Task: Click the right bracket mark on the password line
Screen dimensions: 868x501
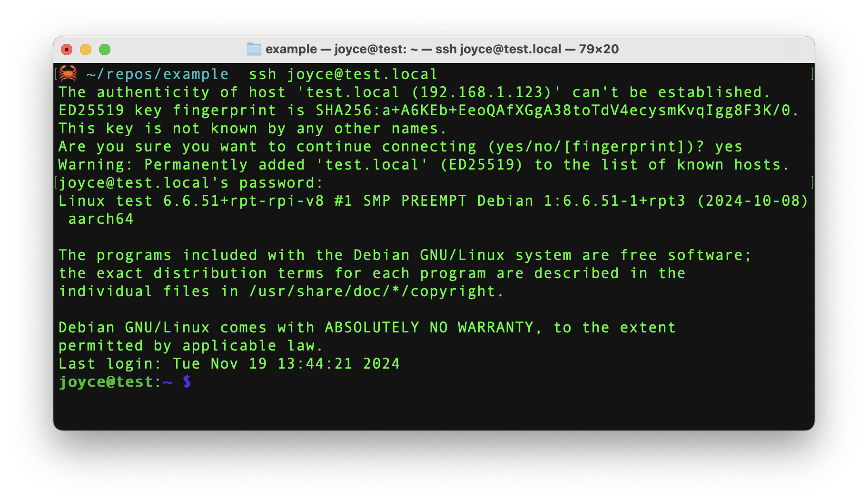Action: click(811, 182)
